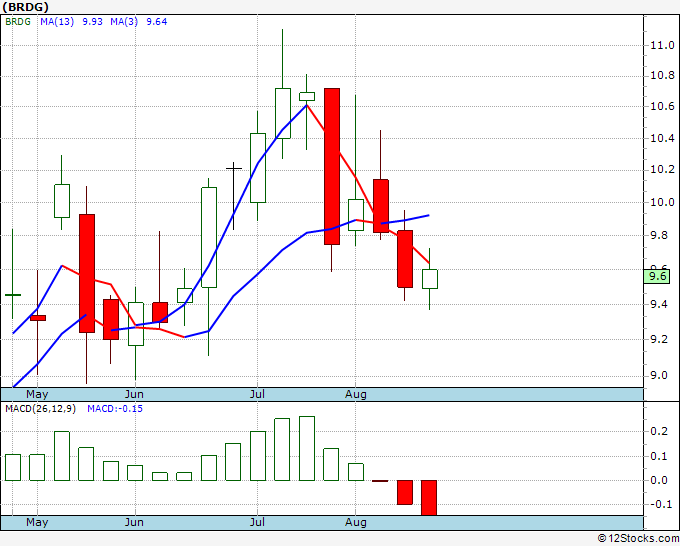The width and height of the screenshot is (680, 546).
Task: Click Aug on the MACD time axis
Action: [356, 522]
